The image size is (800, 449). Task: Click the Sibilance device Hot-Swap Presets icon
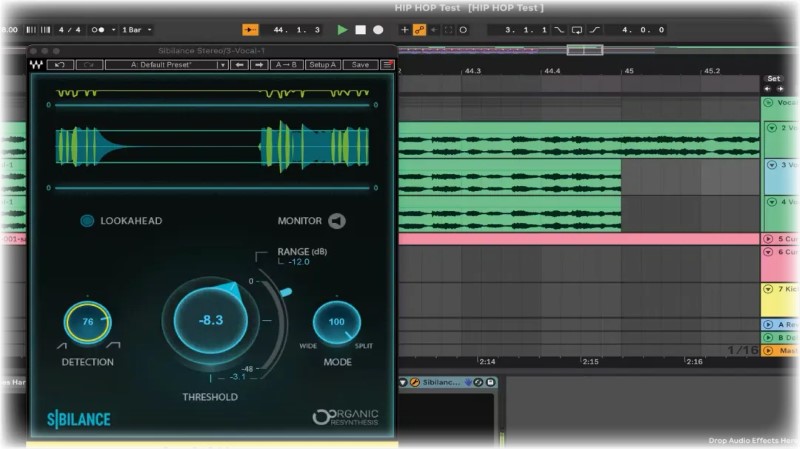[479, 382]
